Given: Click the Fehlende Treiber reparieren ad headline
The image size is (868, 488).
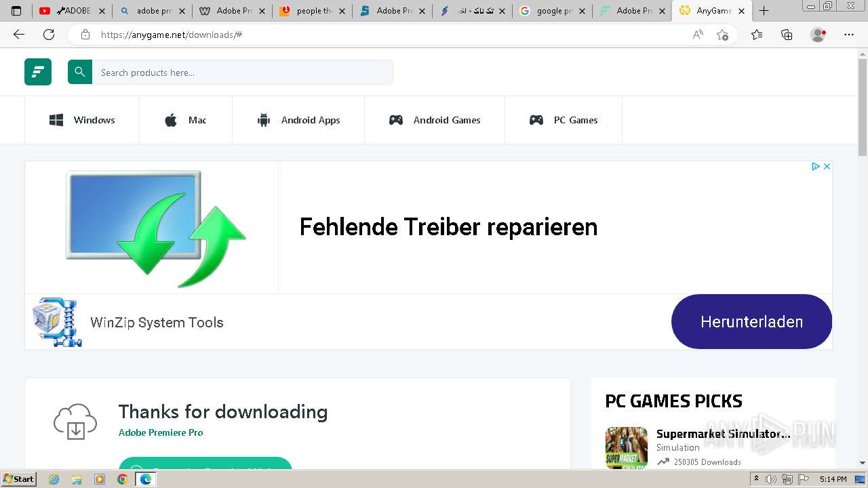Looking at the screenshot, I should [x=448, y=226].
